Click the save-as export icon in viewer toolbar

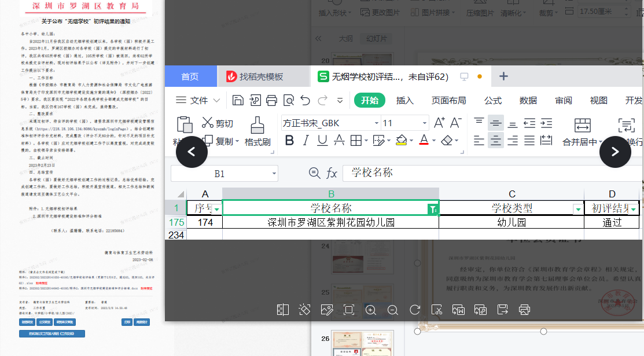[x=502, y=310]
